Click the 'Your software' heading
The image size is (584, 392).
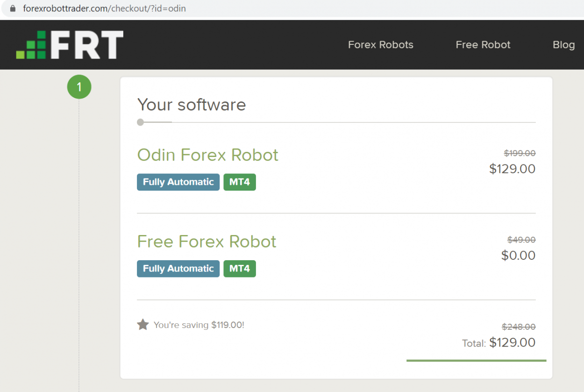pos(192,105)
